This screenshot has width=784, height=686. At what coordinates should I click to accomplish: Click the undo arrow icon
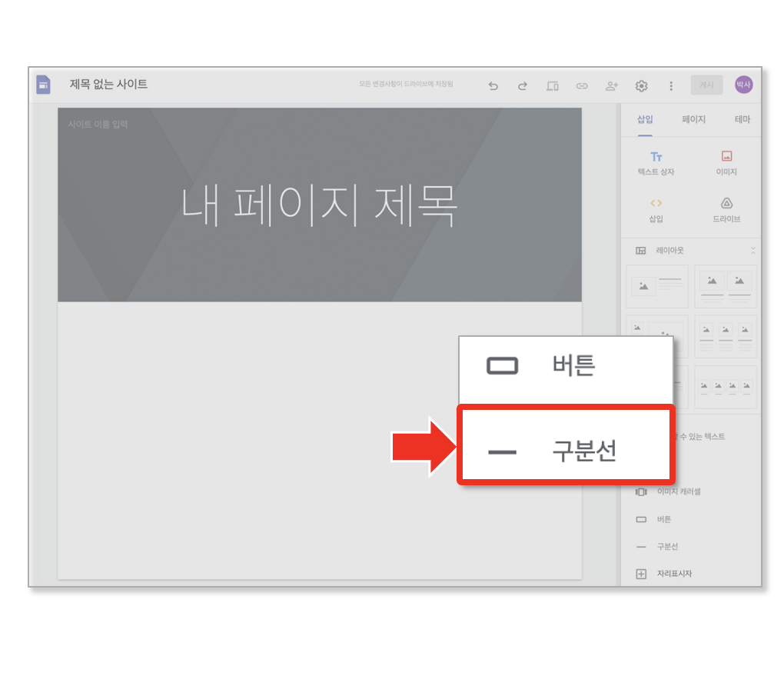[493, 86]
